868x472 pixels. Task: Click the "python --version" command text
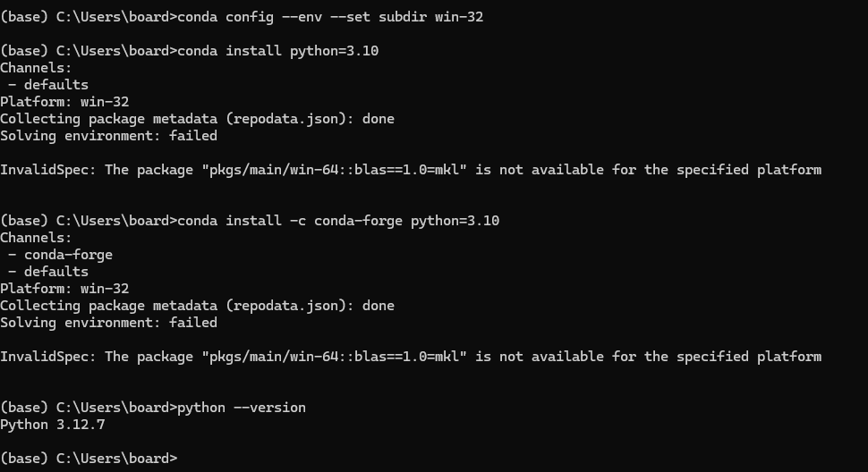(242, 408)
